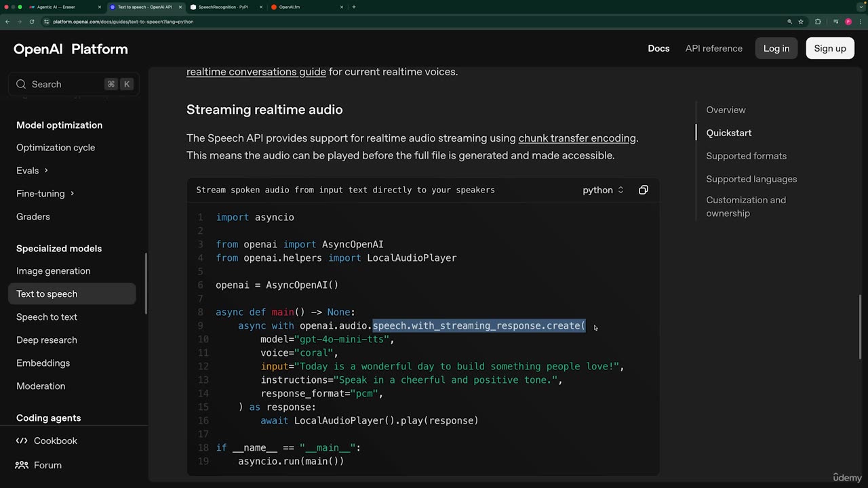Close the SpeechRecognition PyPI tab

coord(261,7)
